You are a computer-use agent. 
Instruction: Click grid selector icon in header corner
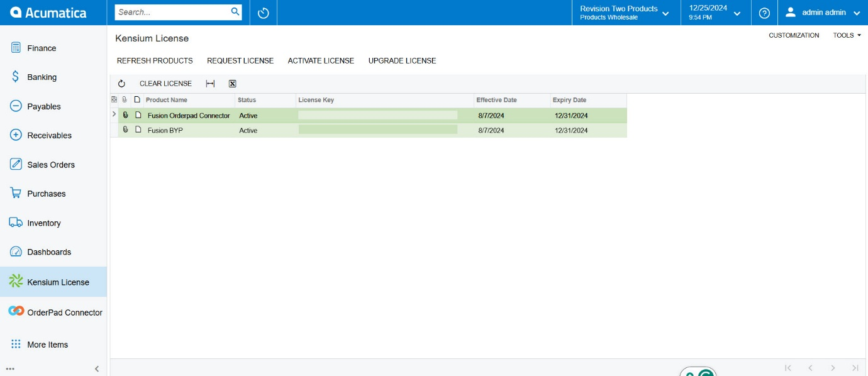[x=114, y=99]
